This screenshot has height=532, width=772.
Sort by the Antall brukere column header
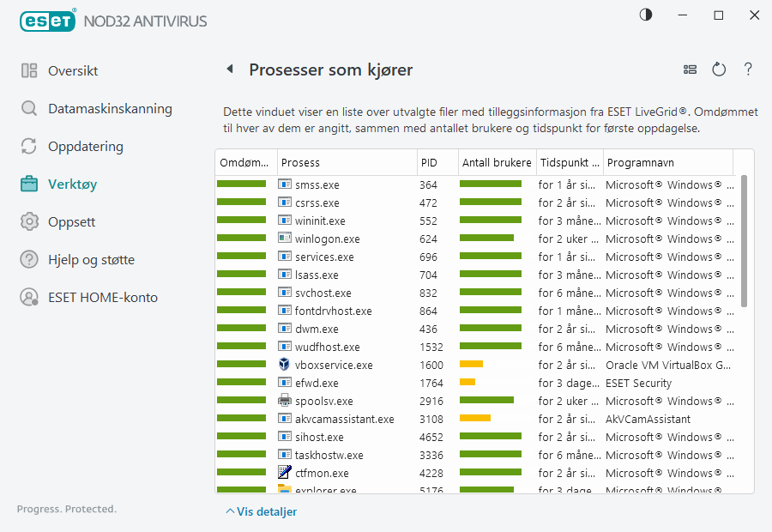[x=496, y=162]
